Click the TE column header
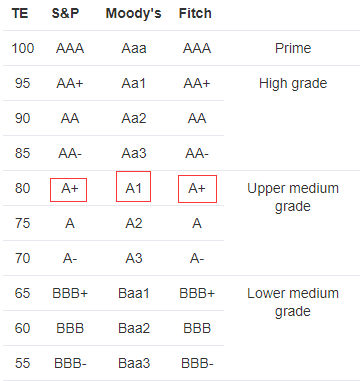Image resolution: width=360 pixels, height=381 pixels. click(x=20, y=13)
